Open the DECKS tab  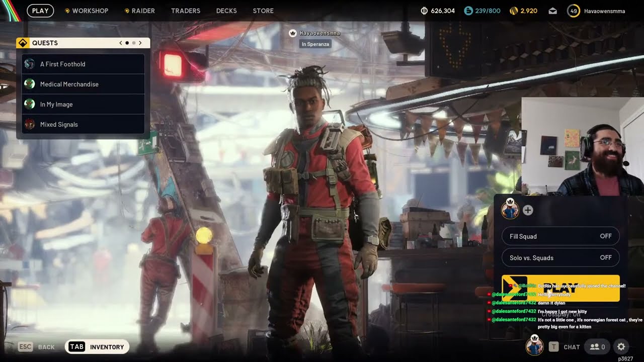(x=226, y=11)
